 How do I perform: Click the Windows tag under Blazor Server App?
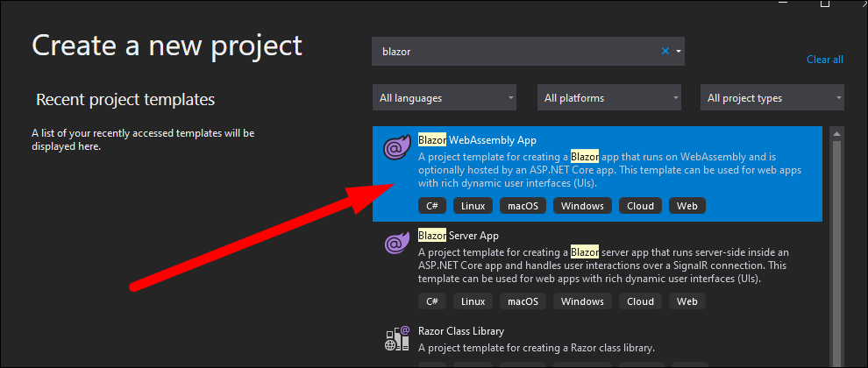tap(582, 301)
